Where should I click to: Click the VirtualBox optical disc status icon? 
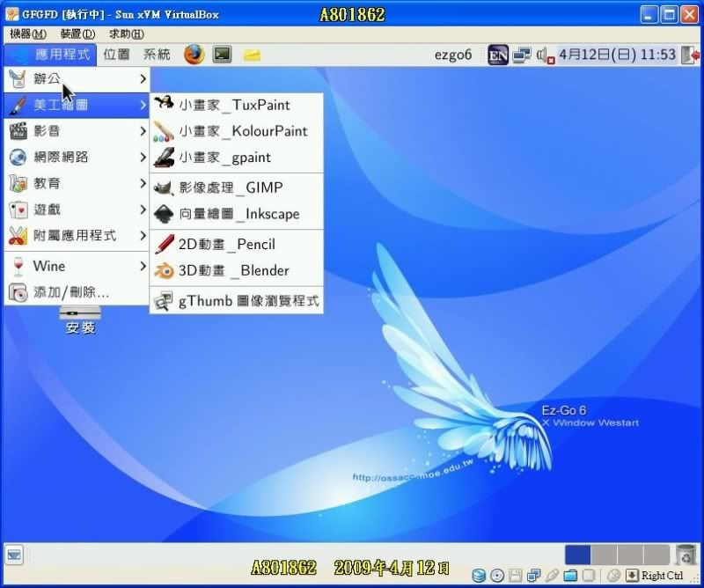[497, 576]
